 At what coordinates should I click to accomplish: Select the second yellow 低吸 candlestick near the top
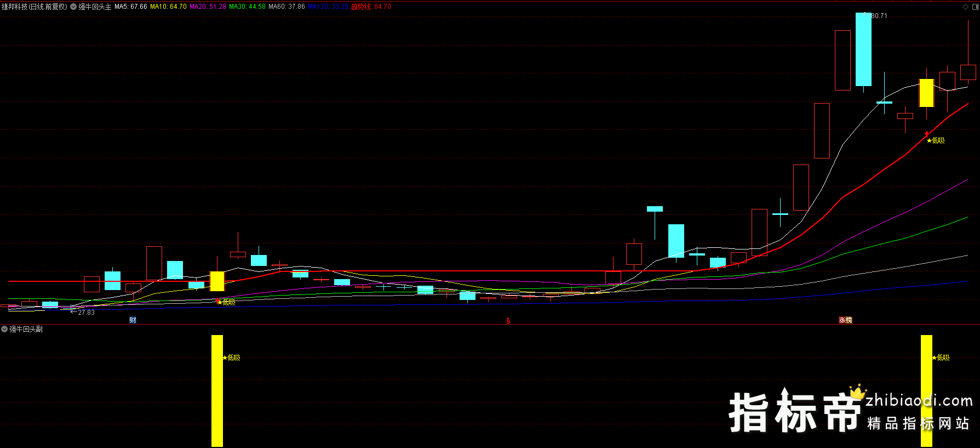[926, 93]
